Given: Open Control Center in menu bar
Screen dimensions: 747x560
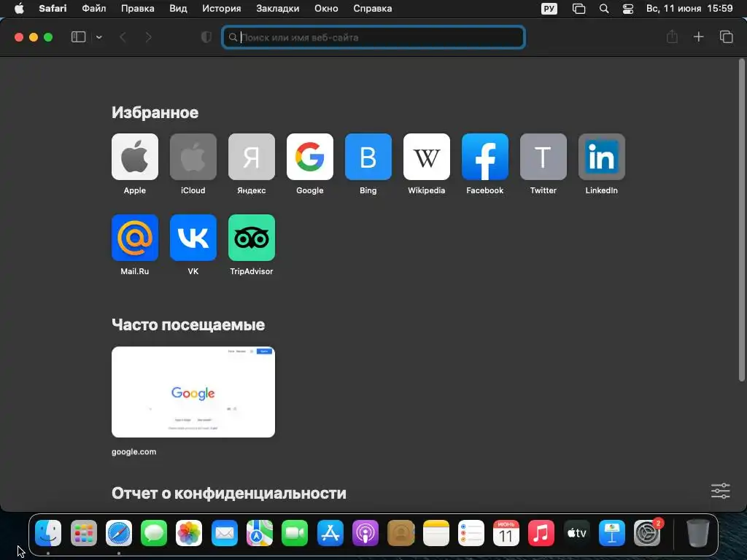Looking at the screenshot, I should coord(628,9).
